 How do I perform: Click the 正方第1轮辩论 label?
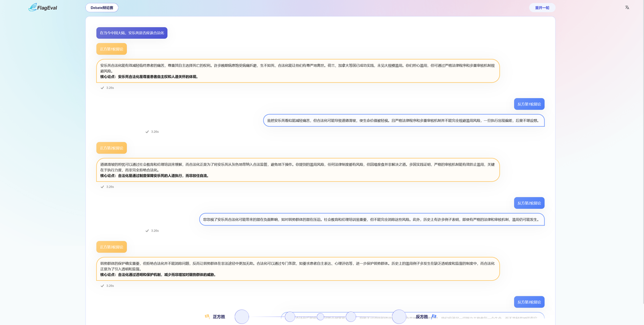(x=111, y=49)
